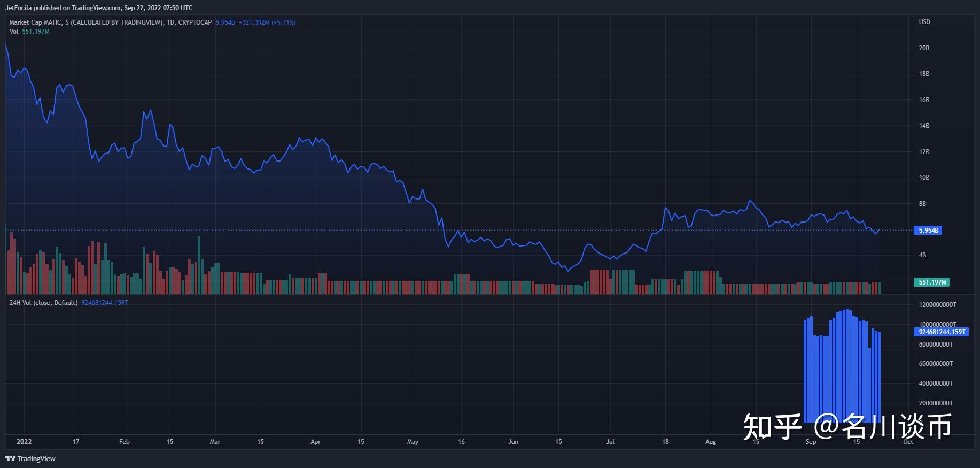
Task: Click the 5.954B current price label
Action: coord(928,231)
